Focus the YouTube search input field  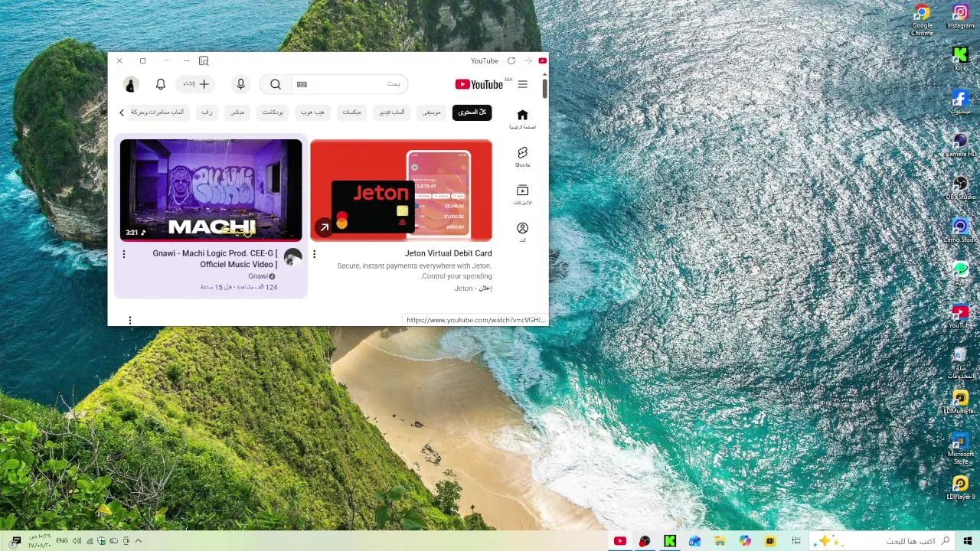point(349,84)
